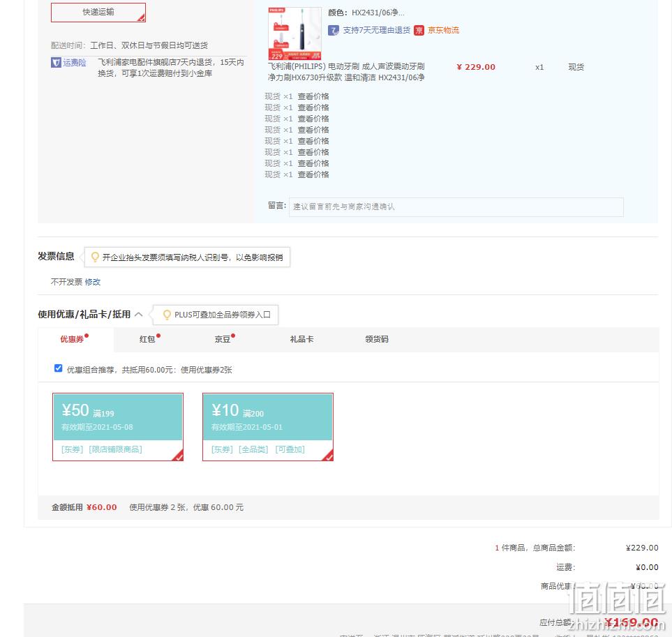Viewport: 672px width, 637px height.
Task: Collapse the 使用优惠/礼品卡/抵用 section
Action: pos(138,315)
